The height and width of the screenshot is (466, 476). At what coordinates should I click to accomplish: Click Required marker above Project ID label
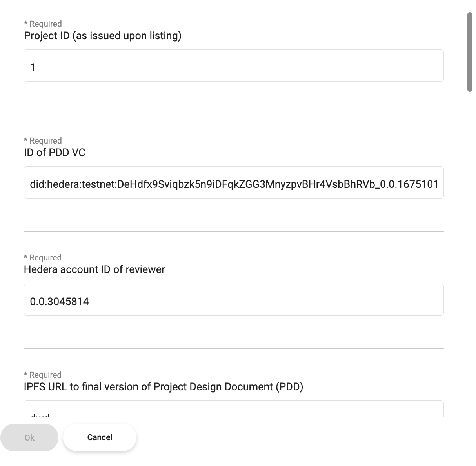click(43, 24)
